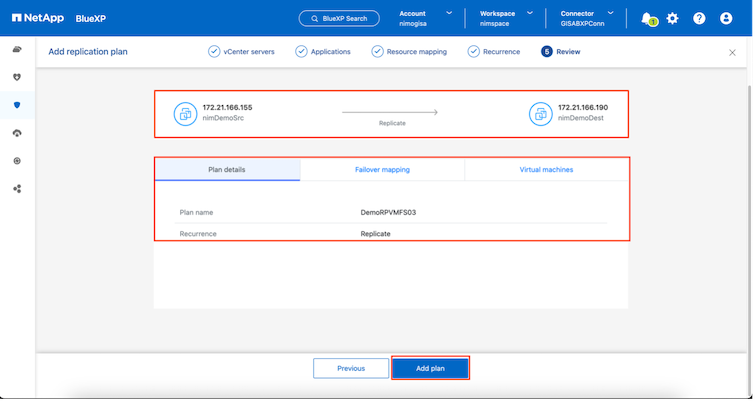This screenshot has height=401, width=755.
Task: Close the Add replication plan wizard
Action: coord(732,52)
